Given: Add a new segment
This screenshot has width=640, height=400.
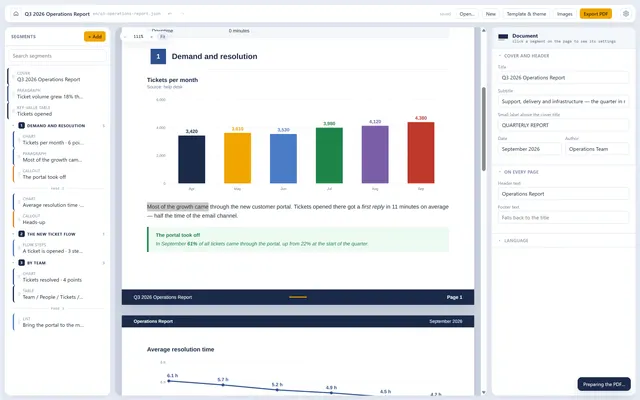Looking at the screenshot, I should point(95,36).
